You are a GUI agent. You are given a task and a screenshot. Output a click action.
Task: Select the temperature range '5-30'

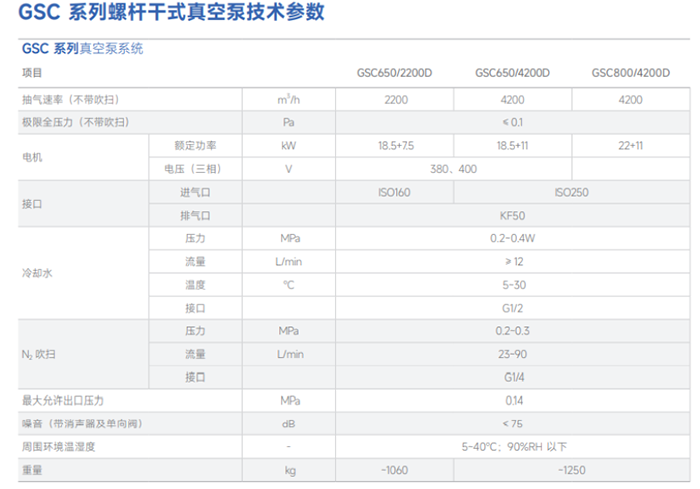coord(514,285)
